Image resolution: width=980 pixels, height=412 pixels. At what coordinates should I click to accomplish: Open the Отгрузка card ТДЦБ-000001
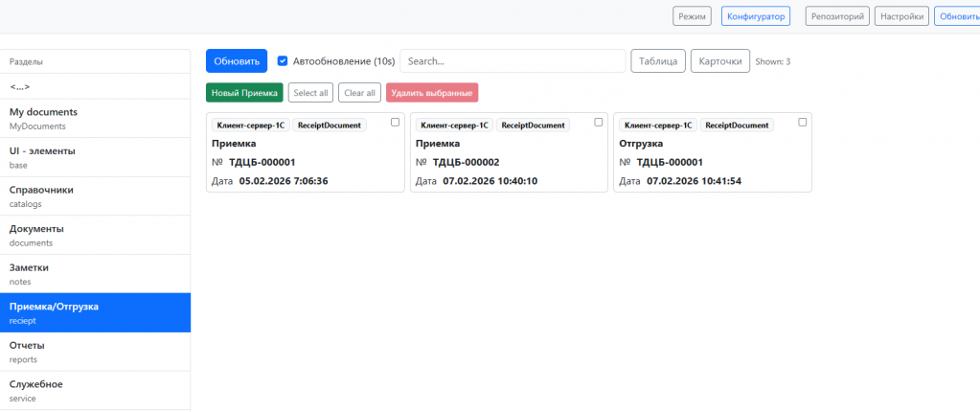(x=713, y=152)
